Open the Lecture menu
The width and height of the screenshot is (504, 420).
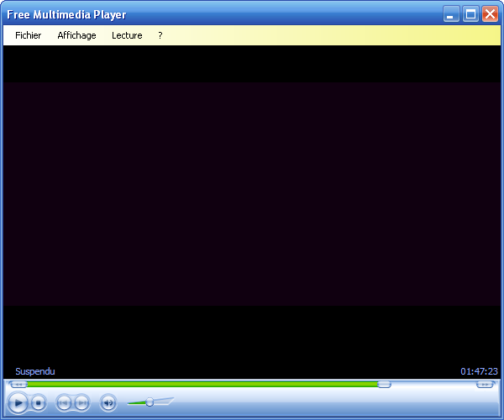(x=127, y=35)
